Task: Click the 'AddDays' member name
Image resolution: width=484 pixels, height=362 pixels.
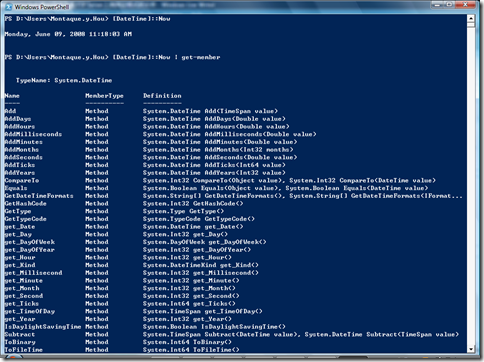Action: (18, 119)
